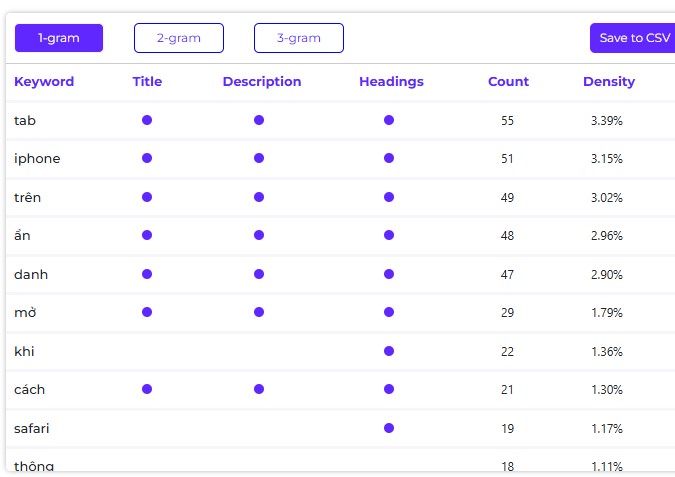
Task: Click the Headings dot for safari row
Action: tap(389, 428)
